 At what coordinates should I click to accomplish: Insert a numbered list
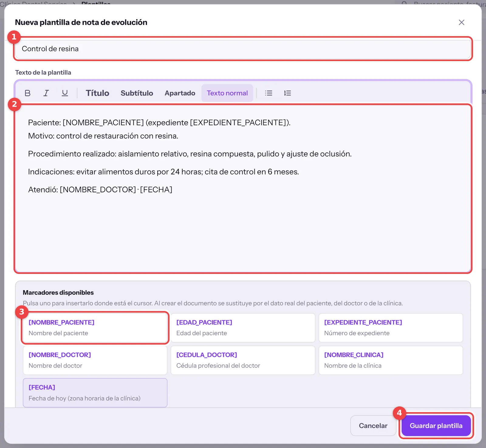click(287, 93)
